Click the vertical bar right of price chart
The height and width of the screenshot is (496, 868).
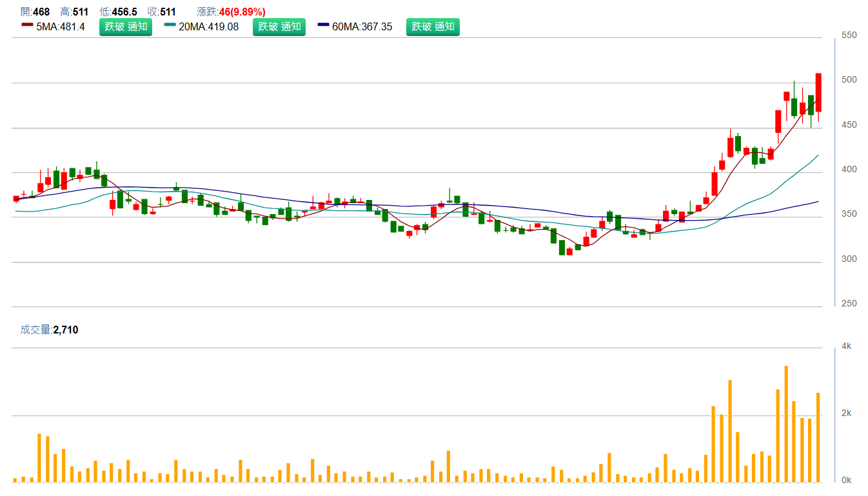point(835,172)
